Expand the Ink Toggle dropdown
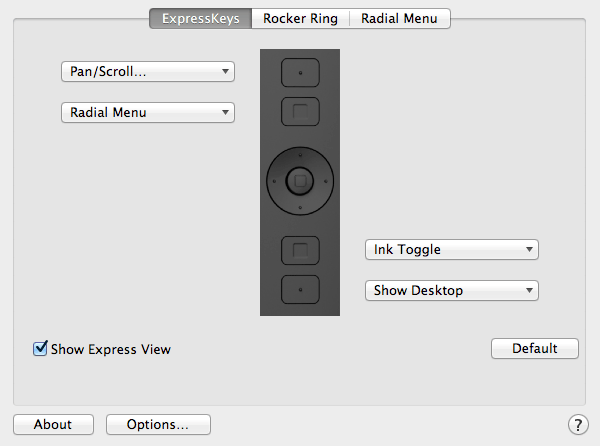This screenshot has height=446, width=600. (452, 250)
